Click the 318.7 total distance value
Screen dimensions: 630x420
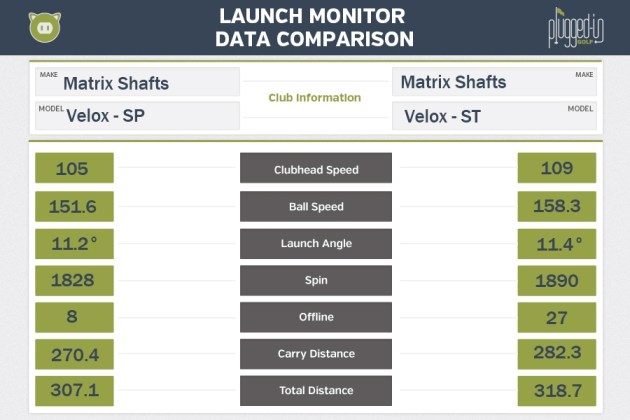557,390
